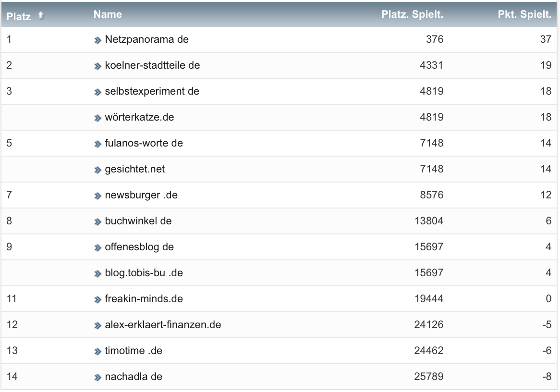Click rank number 11 for freakin-minds.de
The image size is (560, 392).
coord(12,299)
